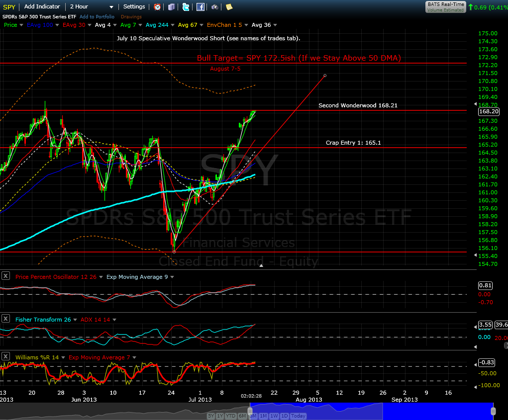The height and width of the screenshot is (420, 508).
Task: Expand the EnvChan 1 5 dropdown
Action: [x=246, y=25]
